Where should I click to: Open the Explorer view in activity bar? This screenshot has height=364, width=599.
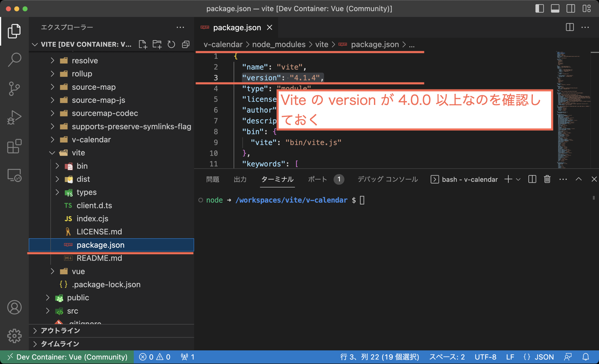pos(14,31)
